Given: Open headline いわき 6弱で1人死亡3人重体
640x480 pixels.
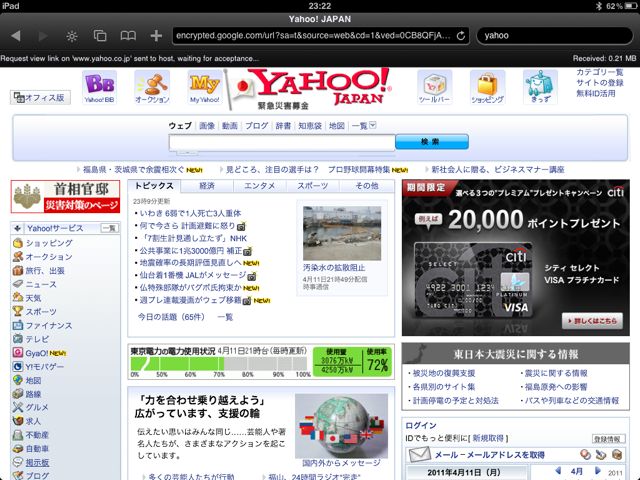Looking at the screenshot, I should 190,213.
